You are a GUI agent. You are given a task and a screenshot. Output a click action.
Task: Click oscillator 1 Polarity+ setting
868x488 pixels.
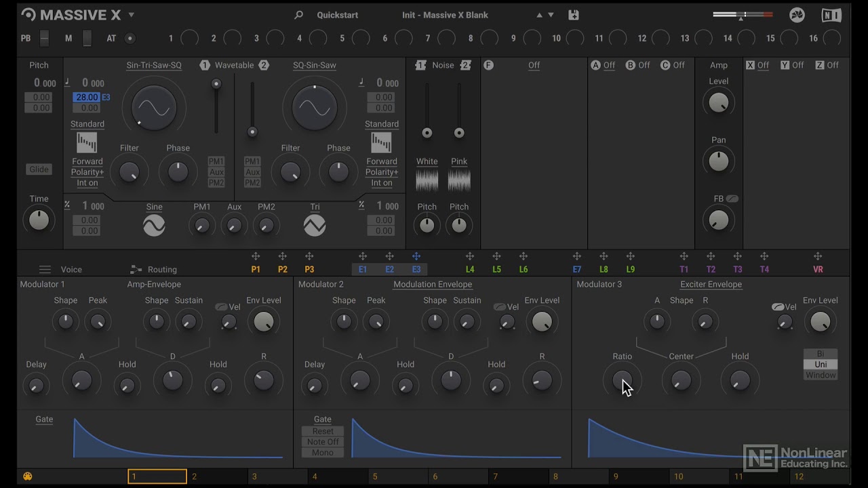click(87, 172)
